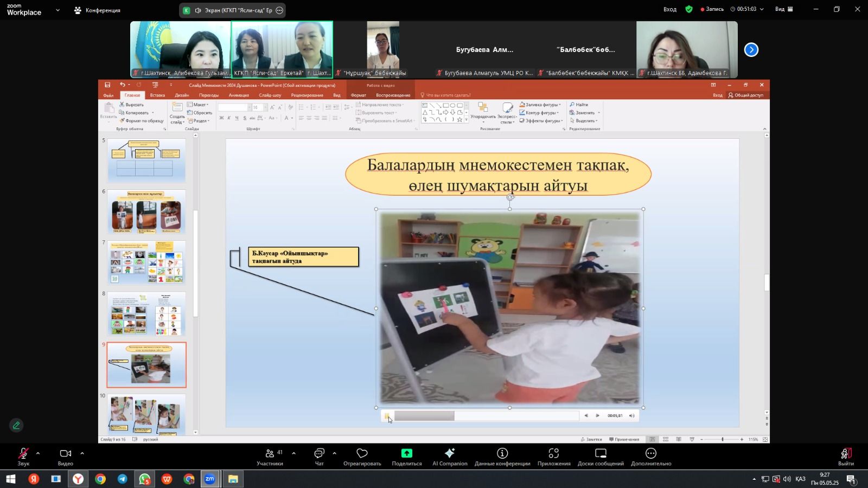Click the annotation pencil icon
868x488 pixels.
coord(16,426)
